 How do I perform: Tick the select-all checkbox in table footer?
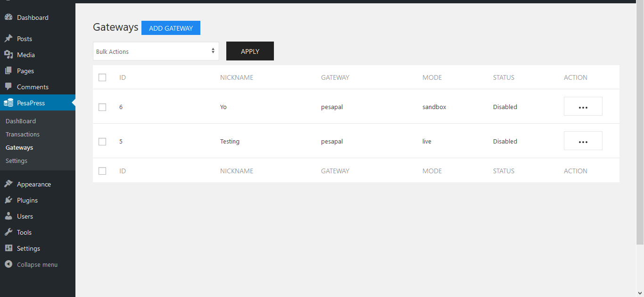102,171
